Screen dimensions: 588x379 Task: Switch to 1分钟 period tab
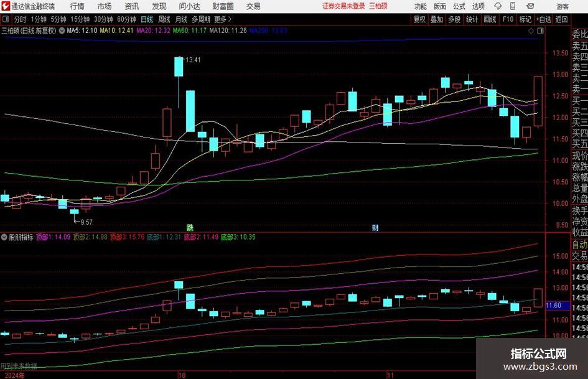(38, 19)
